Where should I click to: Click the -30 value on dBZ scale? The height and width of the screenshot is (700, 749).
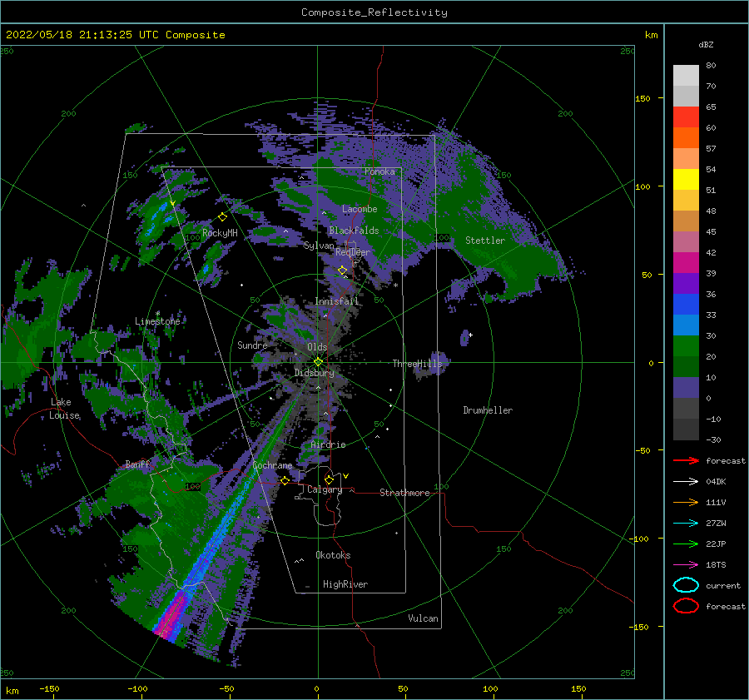coord(714,439)
